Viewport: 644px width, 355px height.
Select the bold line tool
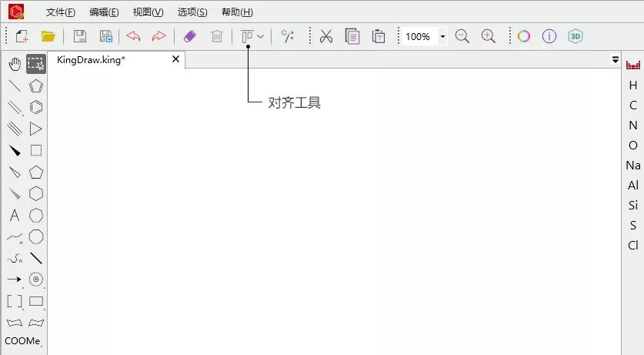click(36, 258)
